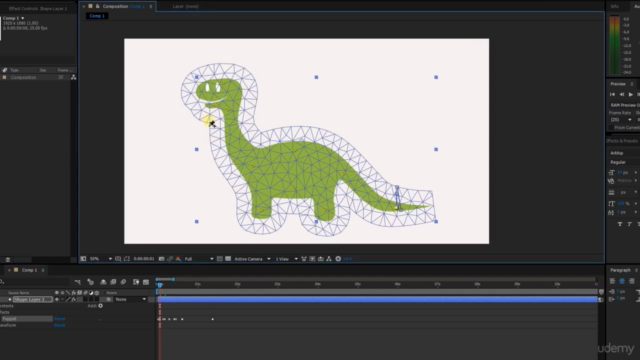This screenshot has width=640, height=360.
Task: Open comp flowchart icon in viewer bar
Action: point(329,259)
